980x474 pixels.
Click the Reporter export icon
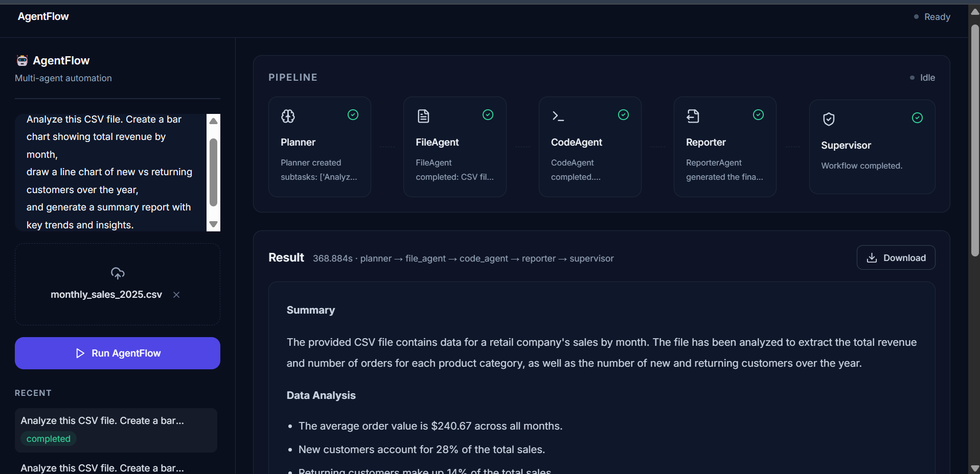pyautogui.click(x=693, y=116)
